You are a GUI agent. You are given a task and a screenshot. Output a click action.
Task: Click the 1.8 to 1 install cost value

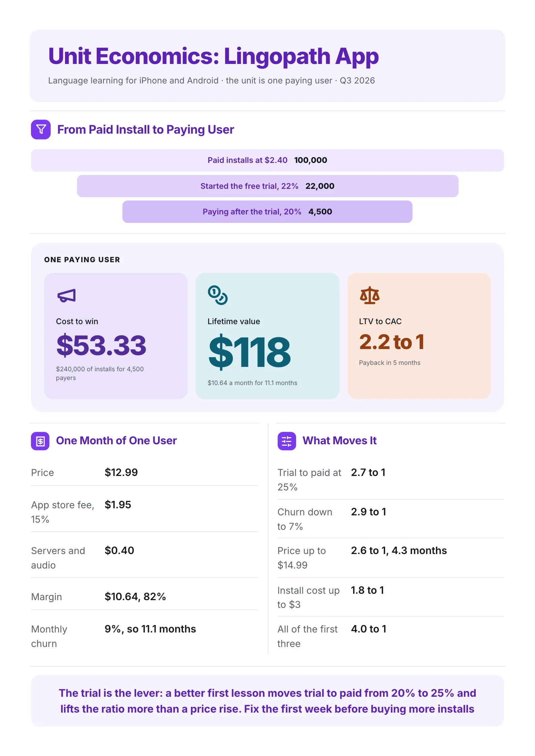tap(368, 590)
